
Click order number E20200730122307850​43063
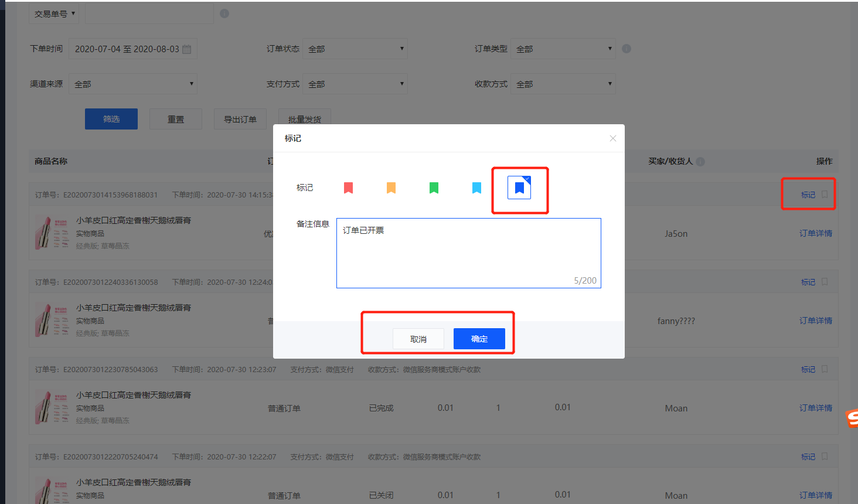tap(111, 369)
